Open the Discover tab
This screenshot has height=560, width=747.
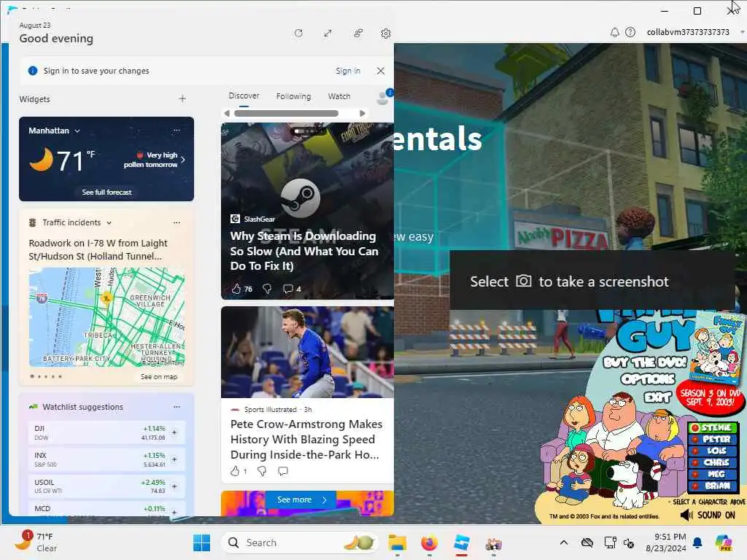click(x=244, y=96)
